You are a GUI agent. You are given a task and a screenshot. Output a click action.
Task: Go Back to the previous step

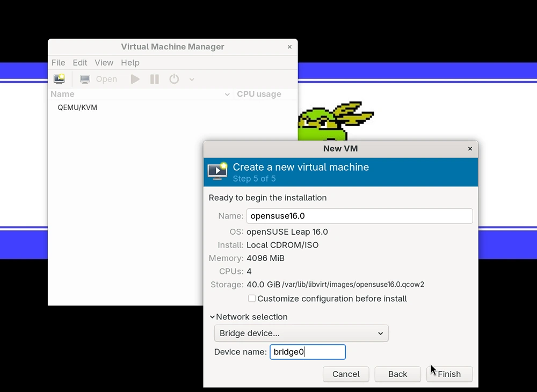point(397,374)
